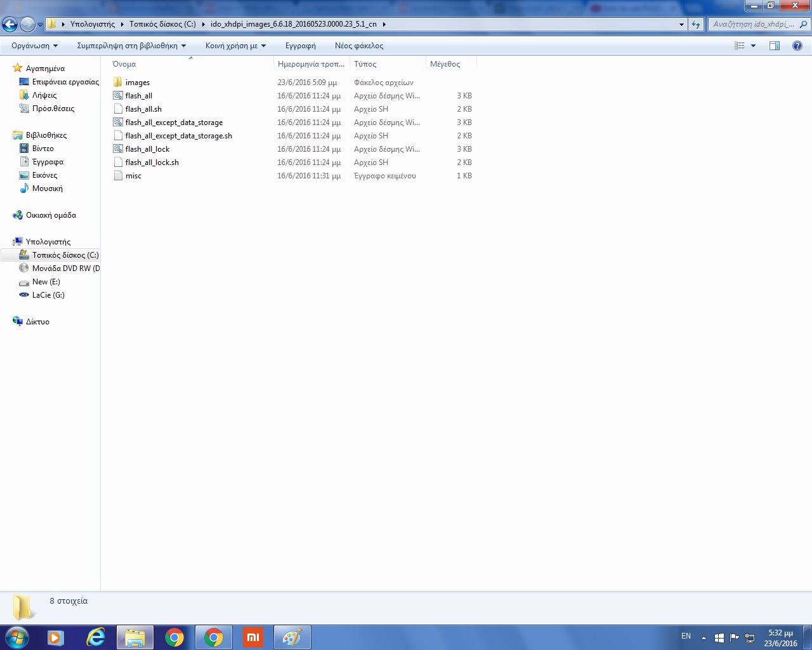The width and height of the screenshot is (812, 650).
Task: Click the Βιβλιοθήκες group in sidebar
Action: pyautogui.click(x=39, y=135)
